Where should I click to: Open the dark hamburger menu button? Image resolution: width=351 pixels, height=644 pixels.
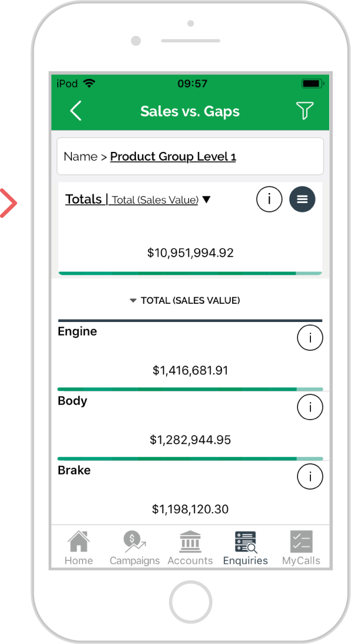pyautogui.click(x=302, y=199)
